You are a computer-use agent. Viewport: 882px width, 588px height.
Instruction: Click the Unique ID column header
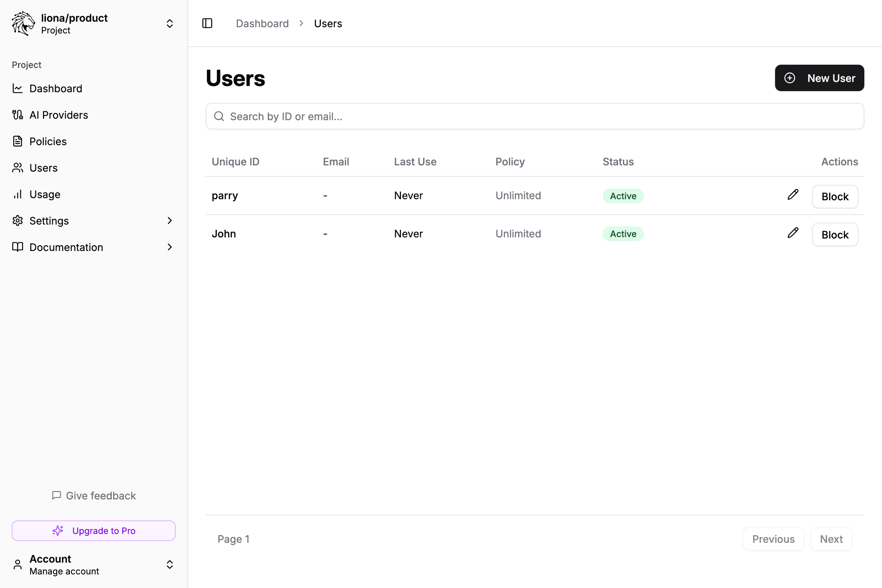(236, 162)
